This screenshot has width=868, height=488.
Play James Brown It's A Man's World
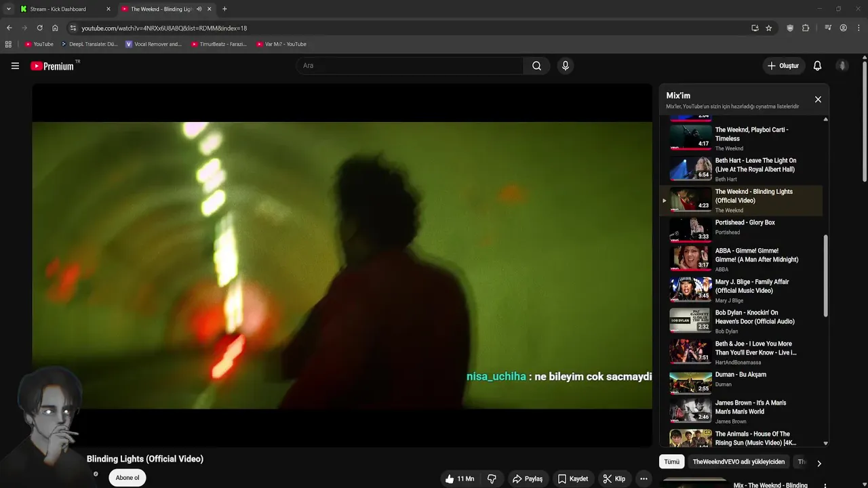tap(742, 411)
